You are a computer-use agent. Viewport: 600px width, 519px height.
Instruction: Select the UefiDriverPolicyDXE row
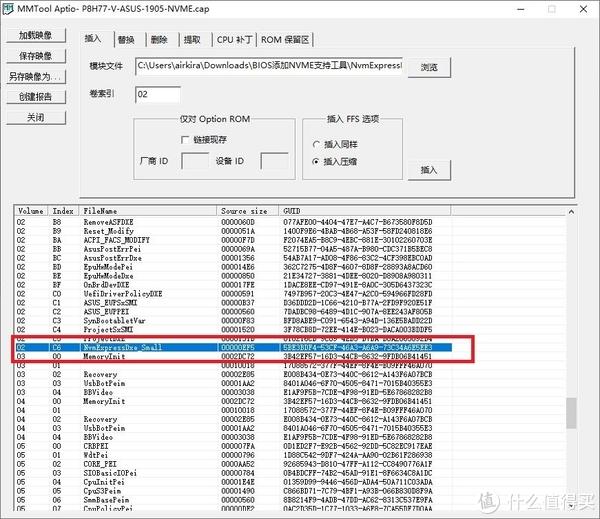(x=233, y=294)
